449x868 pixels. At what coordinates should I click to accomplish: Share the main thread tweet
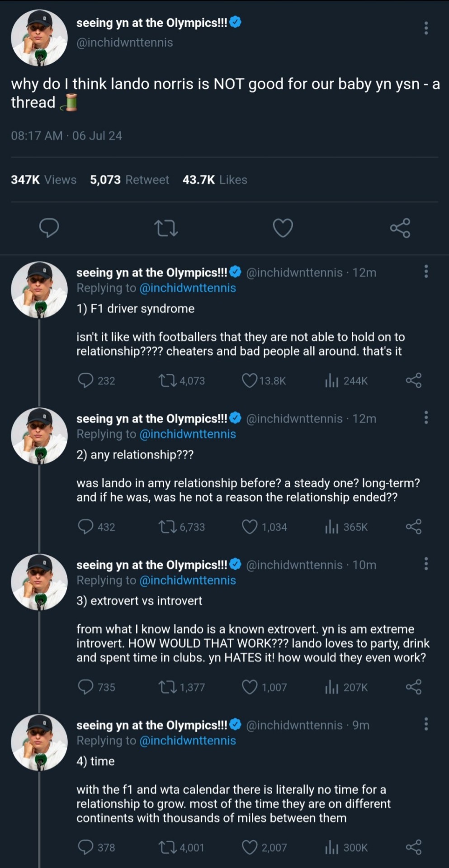[400, 228]
